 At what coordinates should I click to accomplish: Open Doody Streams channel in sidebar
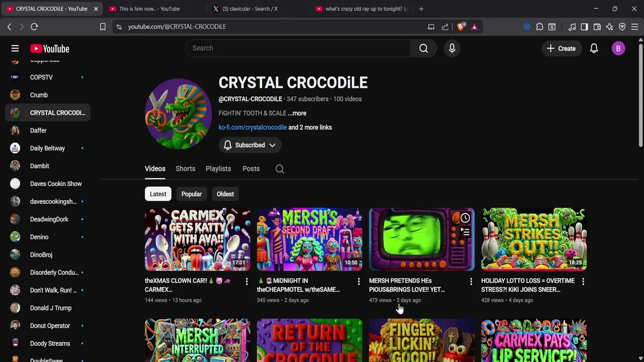(x=48, y=343)
